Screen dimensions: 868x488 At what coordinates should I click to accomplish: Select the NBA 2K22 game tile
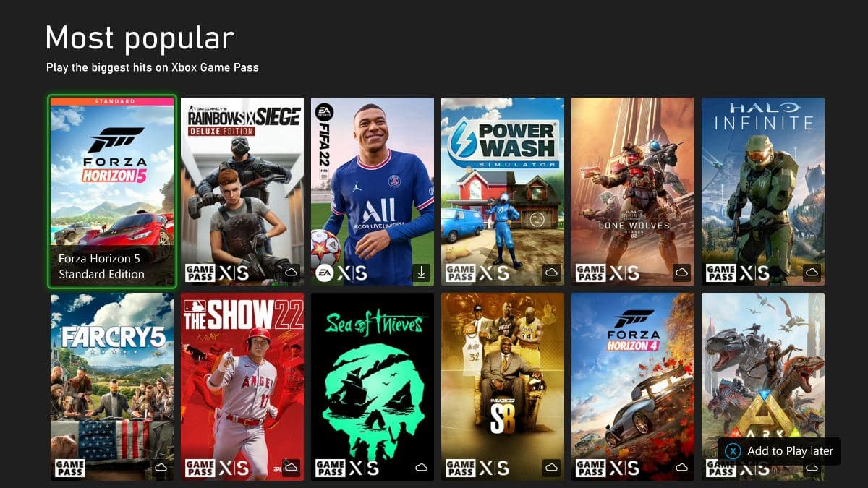point(503,387)
